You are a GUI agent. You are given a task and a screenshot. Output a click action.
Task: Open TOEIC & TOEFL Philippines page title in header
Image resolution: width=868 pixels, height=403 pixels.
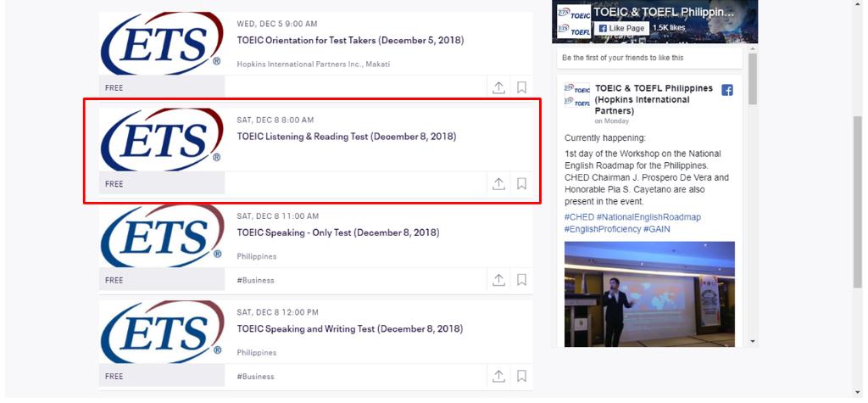[665, 12]
